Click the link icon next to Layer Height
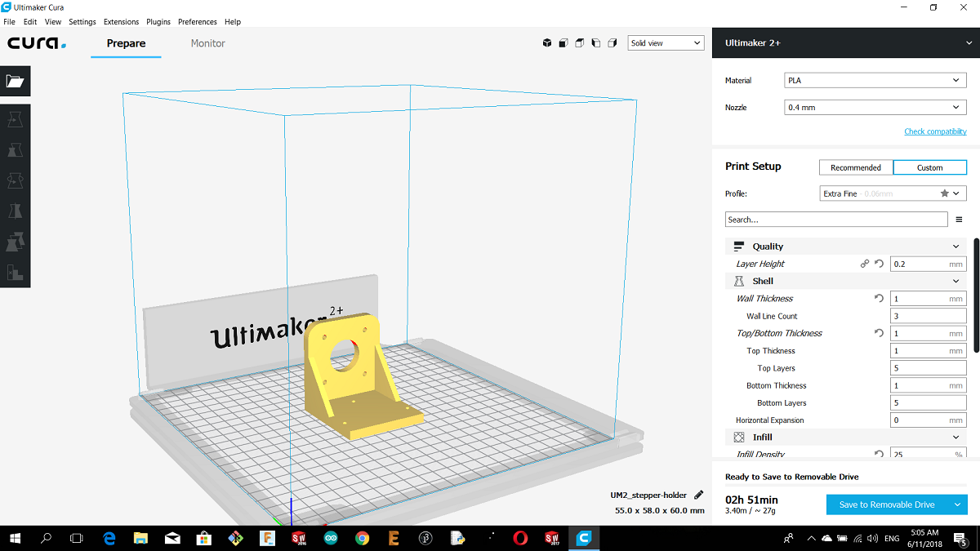 click(865, 264)
